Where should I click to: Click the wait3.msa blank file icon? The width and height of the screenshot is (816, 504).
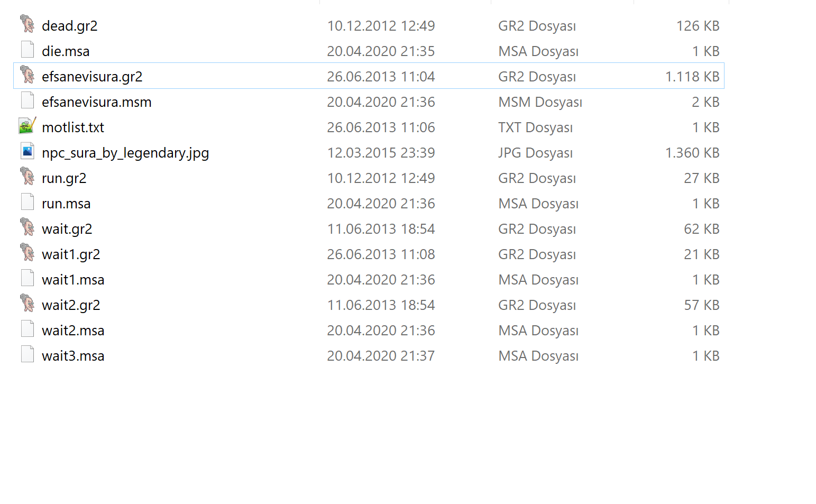click(27, 354)
